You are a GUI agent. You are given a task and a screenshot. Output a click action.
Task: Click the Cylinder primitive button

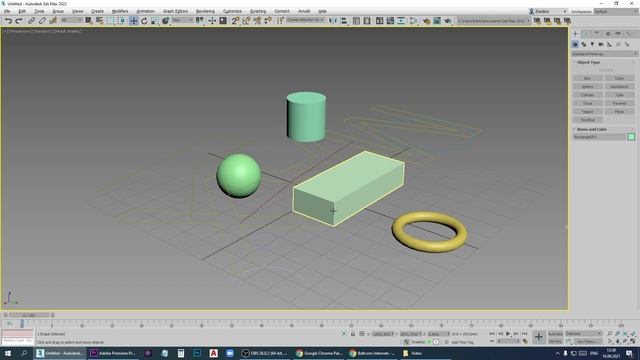point(588,95)
